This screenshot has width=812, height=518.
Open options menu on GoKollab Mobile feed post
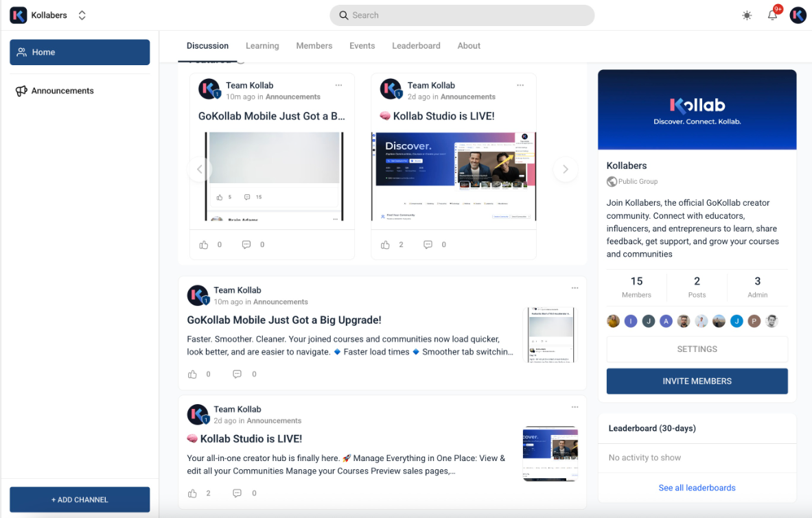pos(575,288)
